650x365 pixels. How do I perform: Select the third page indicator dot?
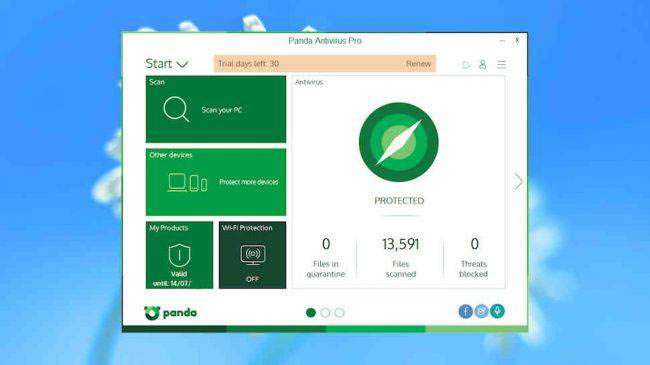[340, 313]
